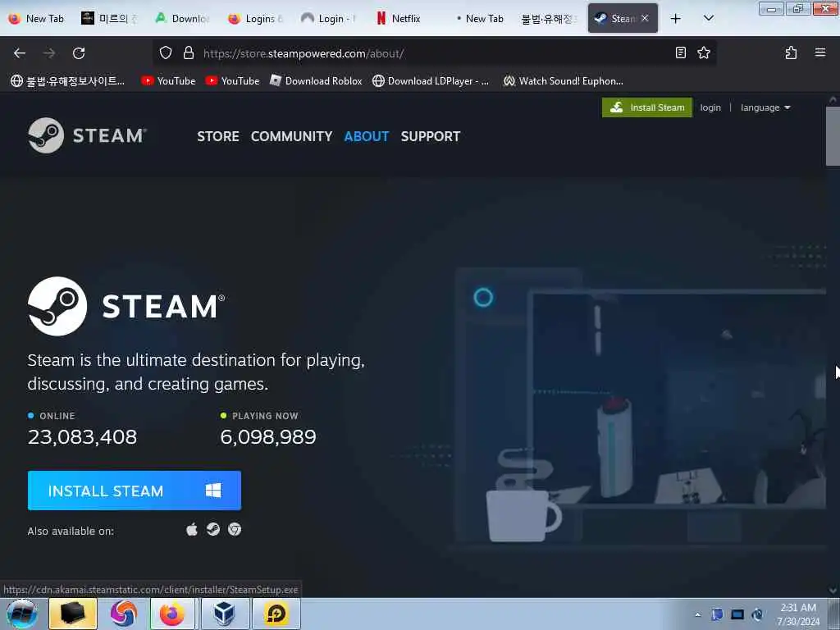This screenshot has width=840, height=630.
Task: Open the extensions puzzle icon
Action: (791, 52)
